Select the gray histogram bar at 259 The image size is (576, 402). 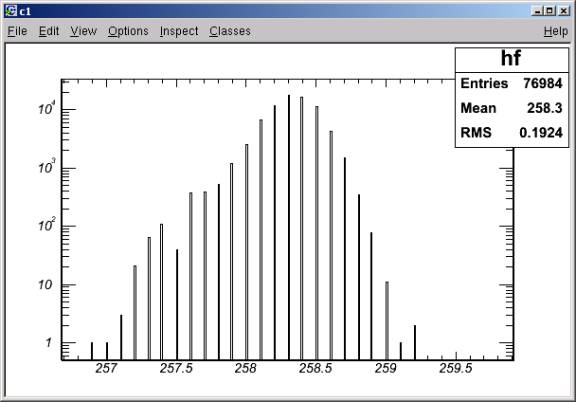click(x=387, y=320)
